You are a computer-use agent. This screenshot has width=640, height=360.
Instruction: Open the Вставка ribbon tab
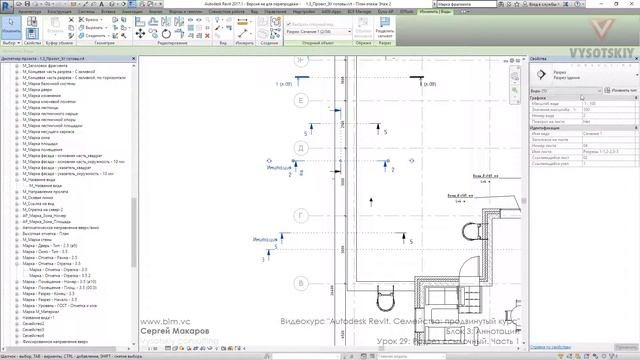(x=108, y=11)
